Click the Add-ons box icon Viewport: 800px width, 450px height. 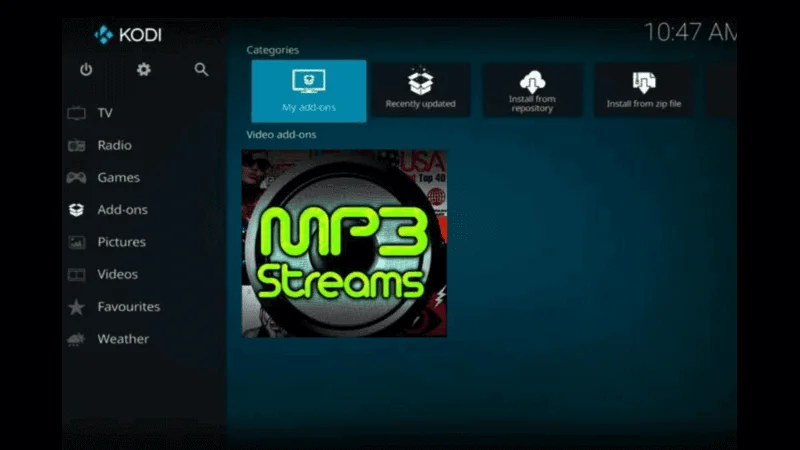77,210
